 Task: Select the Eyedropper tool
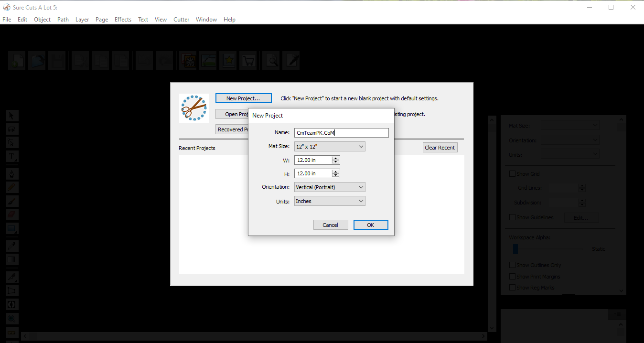click(x=12, y=246)
